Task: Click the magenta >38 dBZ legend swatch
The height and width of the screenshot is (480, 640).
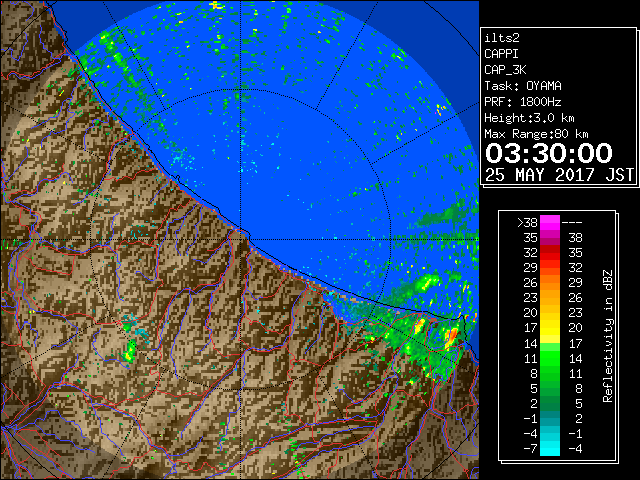Action: pyautogui.click(x=550, y=223)
